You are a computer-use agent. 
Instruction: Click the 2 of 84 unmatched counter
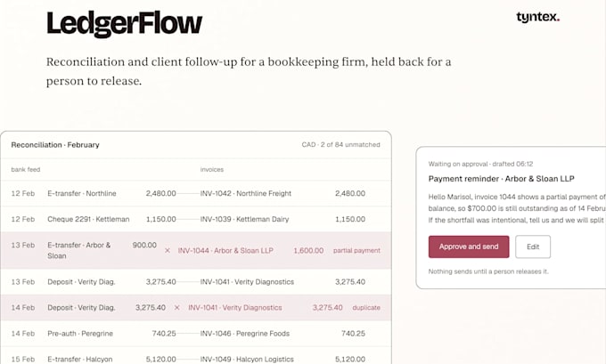350,145
